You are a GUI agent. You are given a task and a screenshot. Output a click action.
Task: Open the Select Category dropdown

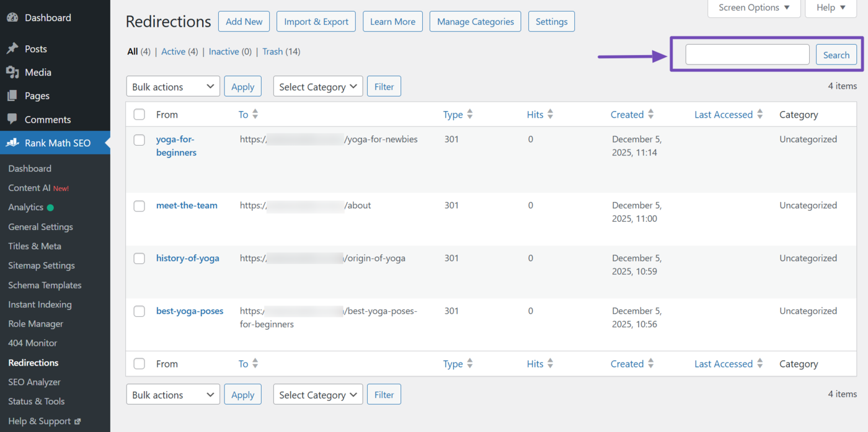[x=317, y=86]
